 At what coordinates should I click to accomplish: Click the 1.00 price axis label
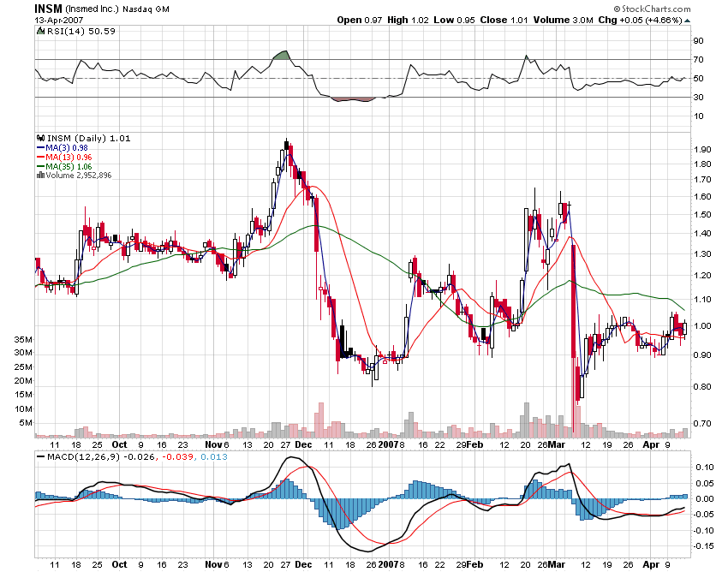(x=702, y=325)
